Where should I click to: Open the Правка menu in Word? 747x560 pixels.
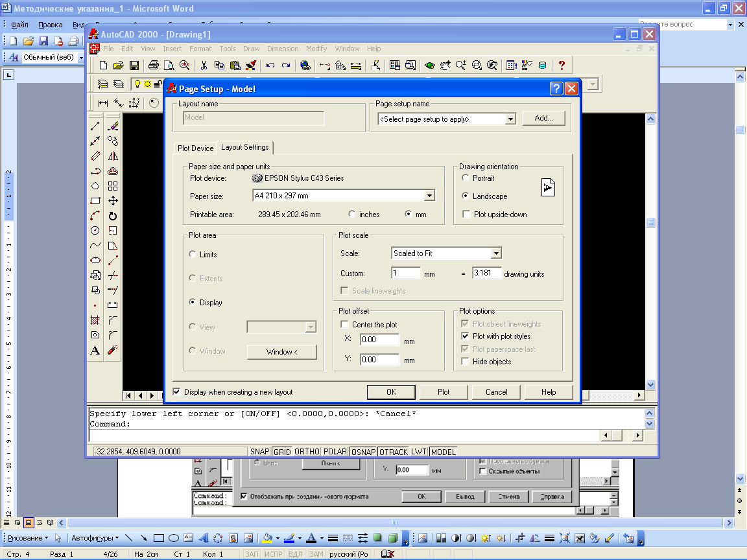pyautogui.click(x=51, y=24)
